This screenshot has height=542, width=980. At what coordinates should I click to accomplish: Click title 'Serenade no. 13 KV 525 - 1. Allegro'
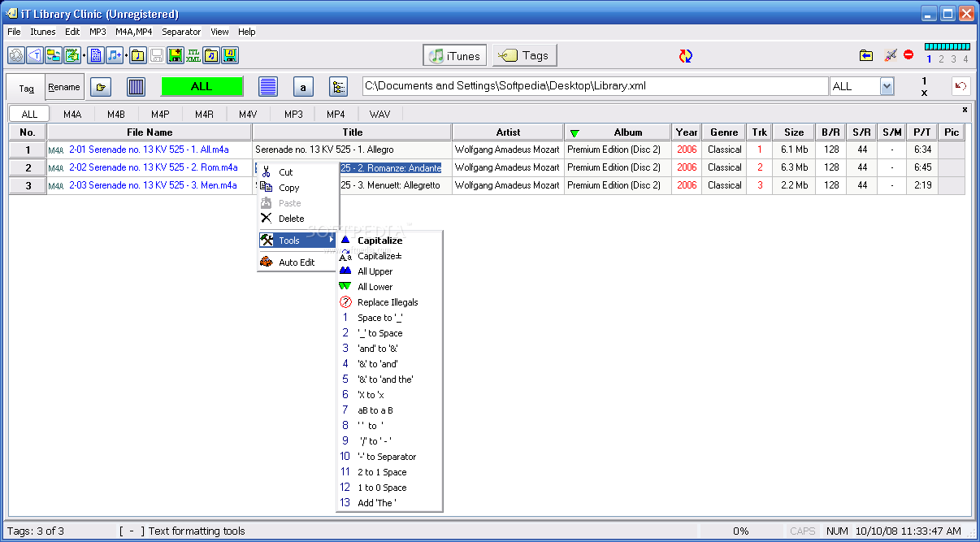click(x=324, y=150)
